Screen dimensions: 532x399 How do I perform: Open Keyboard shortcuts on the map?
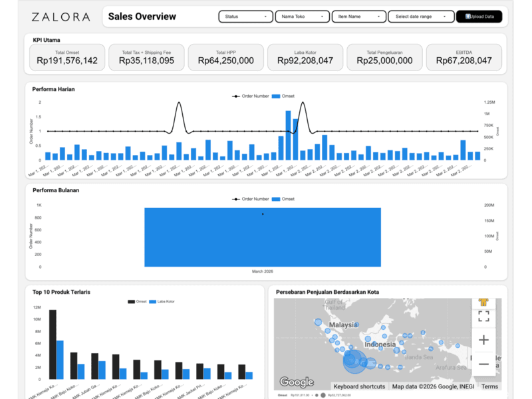click(x=359, y=386)
